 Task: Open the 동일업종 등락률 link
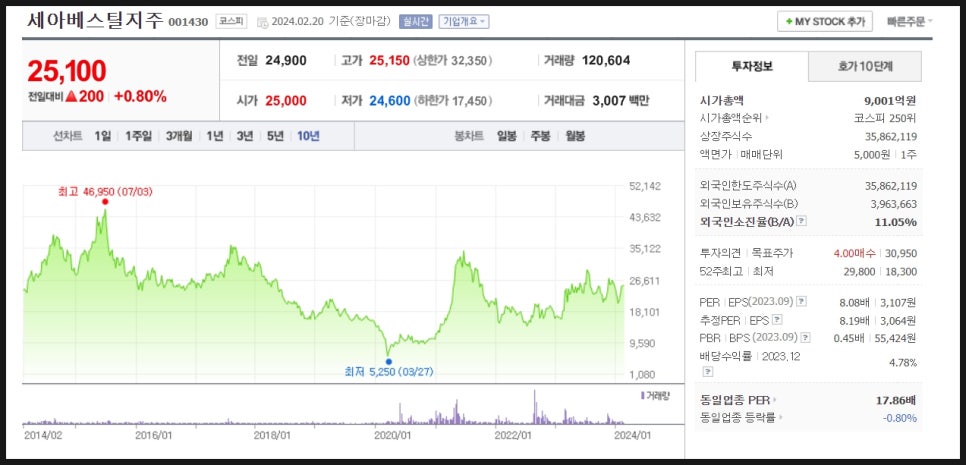(x=738, y=418)
